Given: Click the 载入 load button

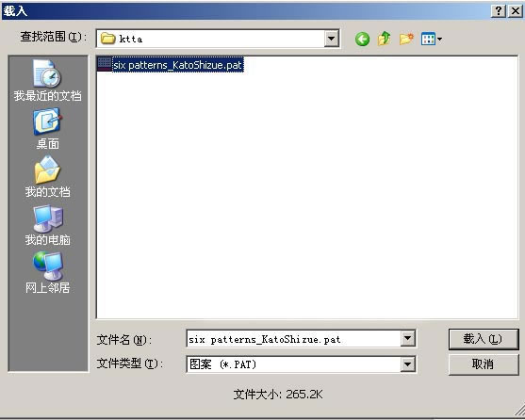Looking at the screenshot, I should (484, 339).
